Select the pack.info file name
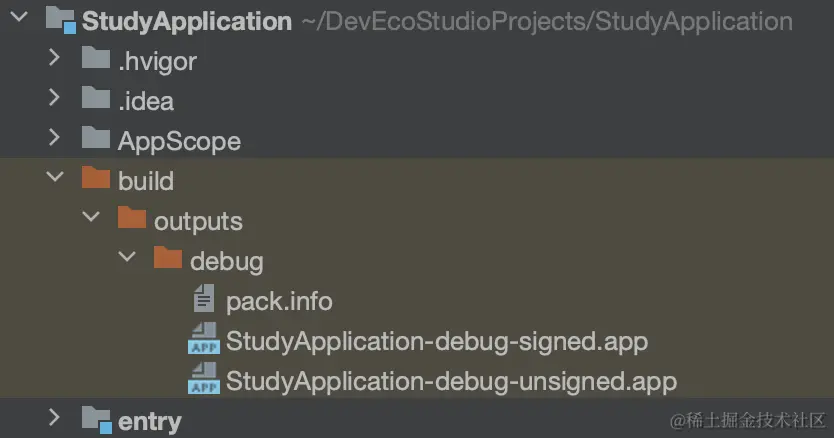Screen dimensions: 834x438 (279, 300)
